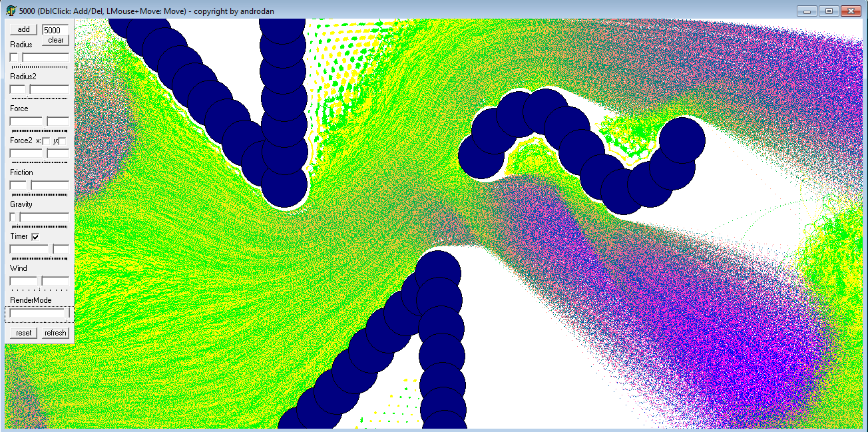Click the Timer speed slider track
868x432 pixels.
(x=39, y=250)
